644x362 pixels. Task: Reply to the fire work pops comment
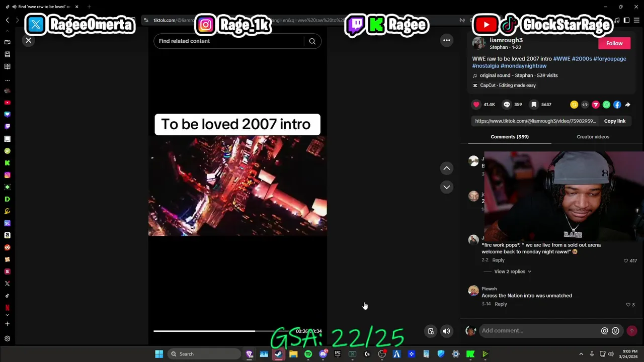point(498,260)
